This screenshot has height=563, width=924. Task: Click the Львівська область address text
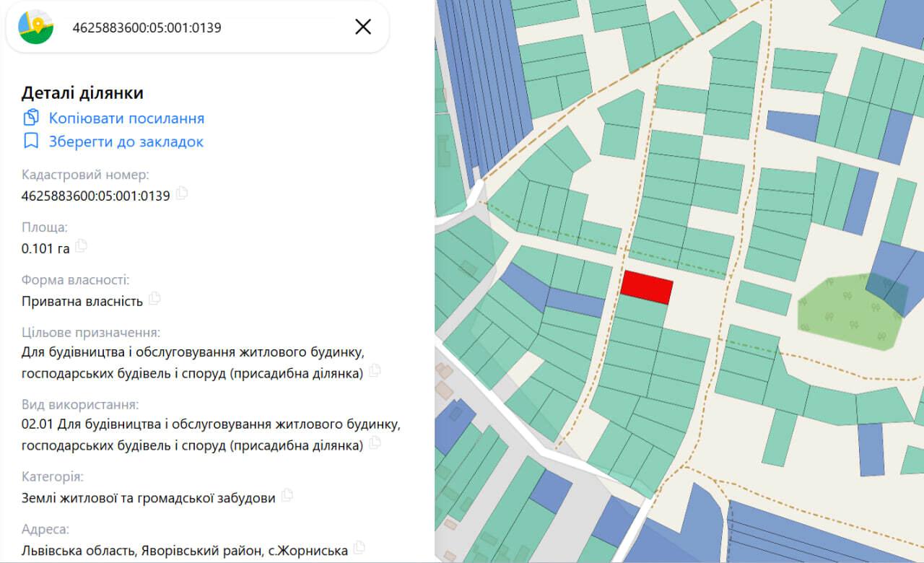click(185, 551)
